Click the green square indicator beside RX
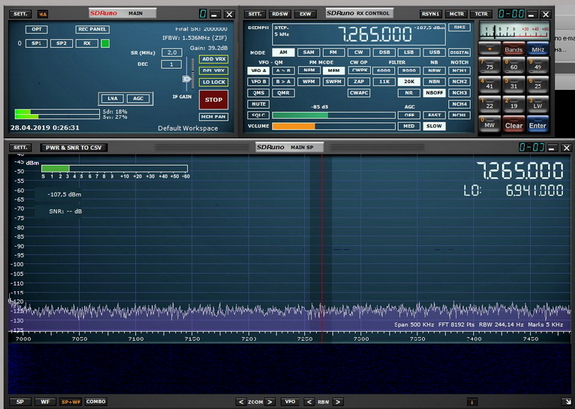The image size is (575, 409). pos(105,43)
